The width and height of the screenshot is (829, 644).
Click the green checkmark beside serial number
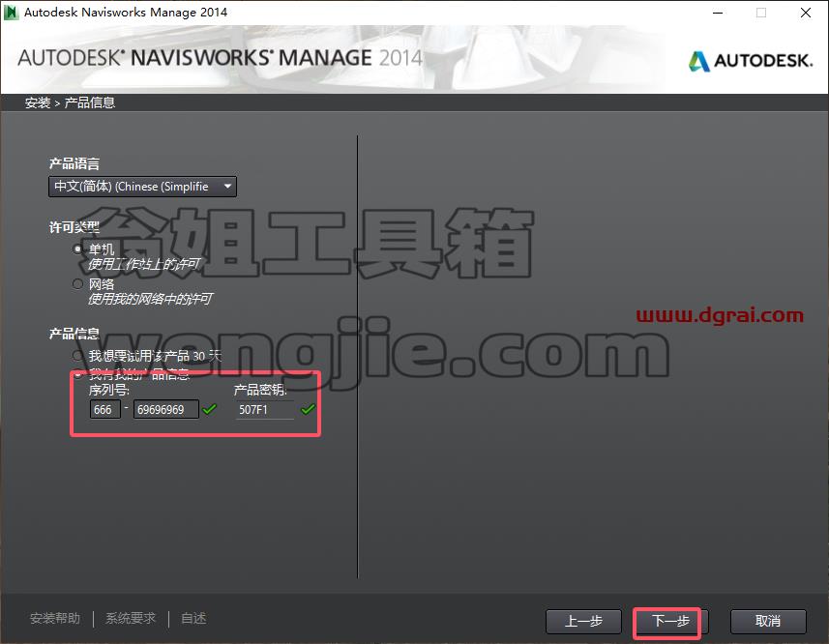pos(210,409)
